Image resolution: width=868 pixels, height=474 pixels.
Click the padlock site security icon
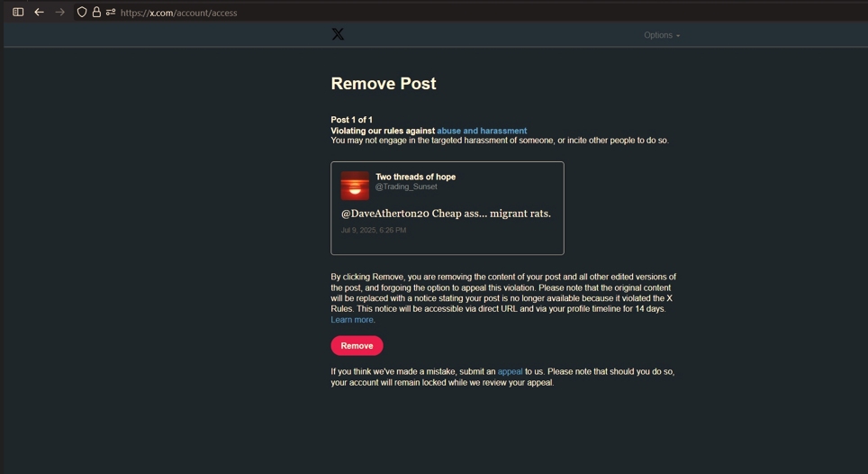(x=96, y=13)
